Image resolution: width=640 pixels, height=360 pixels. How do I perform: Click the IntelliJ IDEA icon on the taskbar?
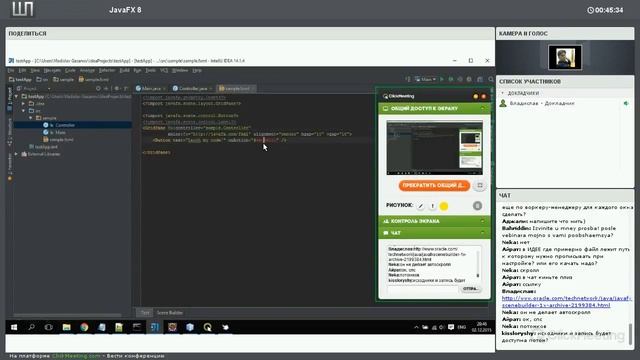coord(155,327)
